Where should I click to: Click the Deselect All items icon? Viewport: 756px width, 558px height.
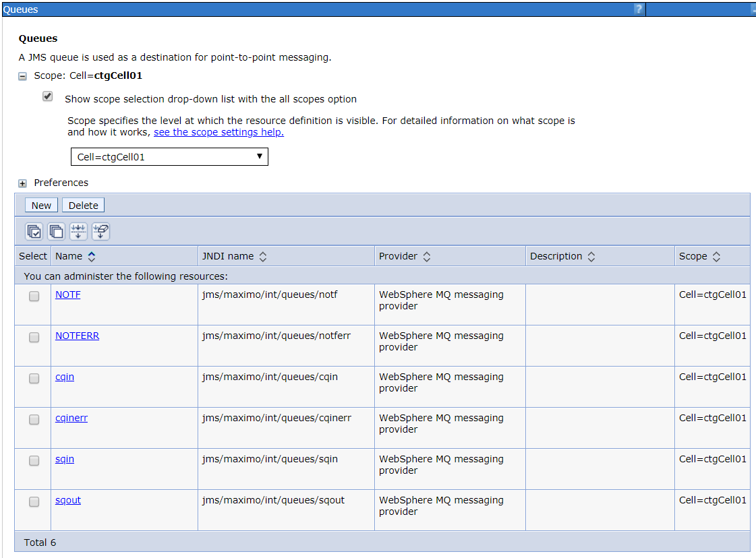point(57,231)
